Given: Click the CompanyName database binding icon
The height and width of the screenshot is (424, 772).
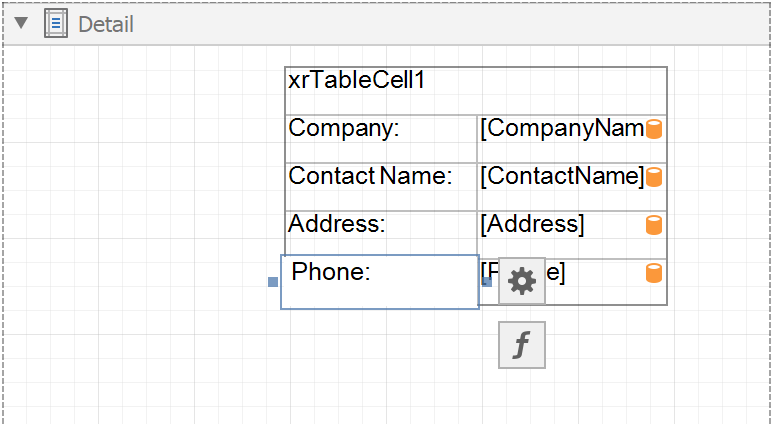Looking at the screenshot, I should tap(654, 129).
